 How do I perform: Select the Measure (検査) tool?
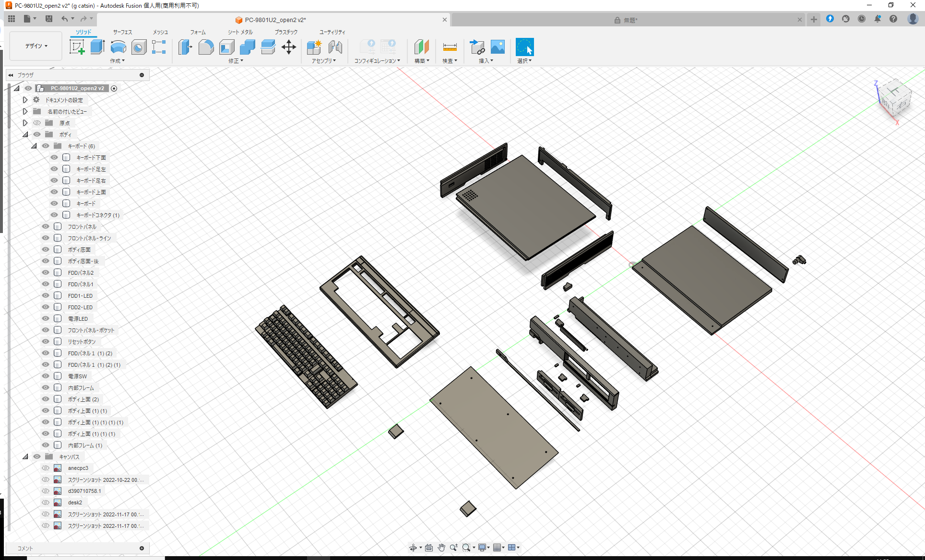point(450,47)
